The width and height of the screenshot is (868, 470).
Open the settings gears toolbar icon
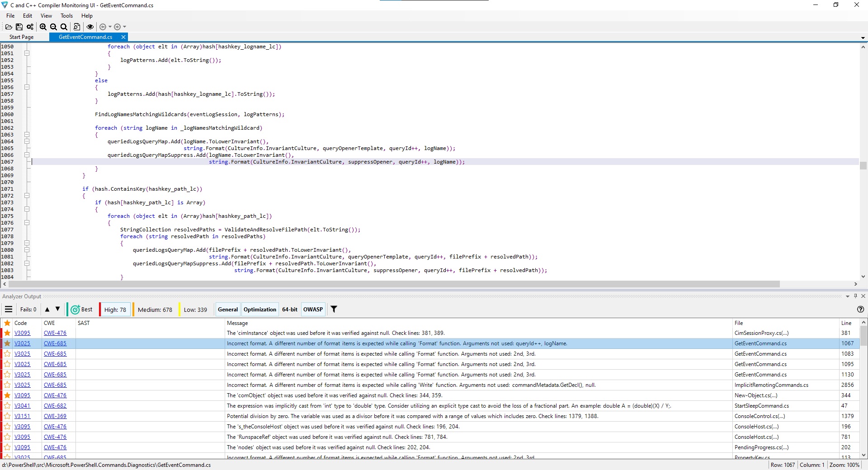point(30,27)
